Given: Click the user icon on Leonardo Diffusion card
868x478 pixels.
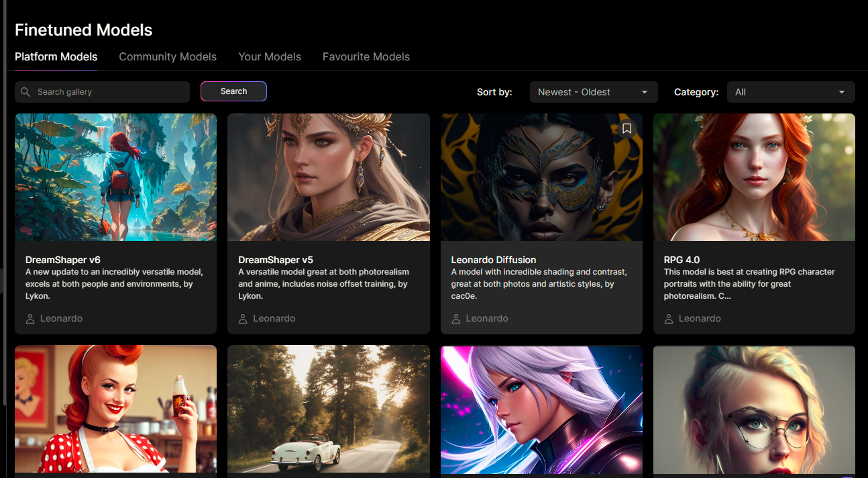Looking at the screenshot, I should (x=456, y=319).
